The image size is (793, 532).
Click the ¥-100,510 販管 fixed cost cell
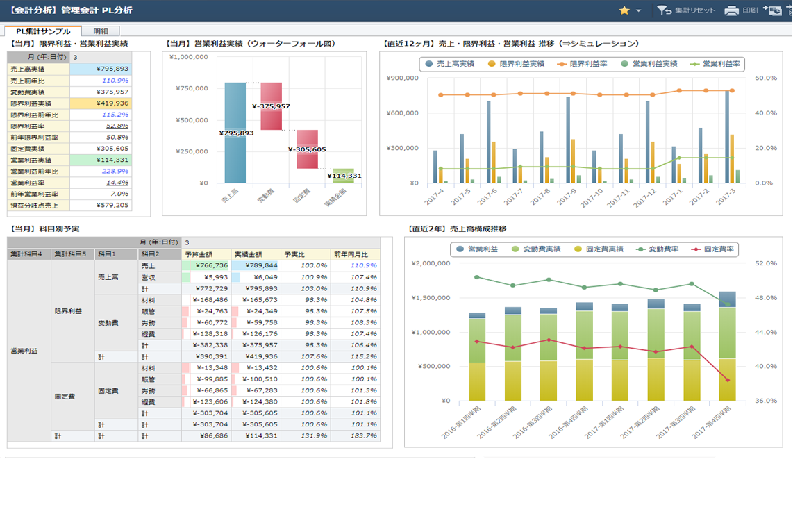pos(256,379)
